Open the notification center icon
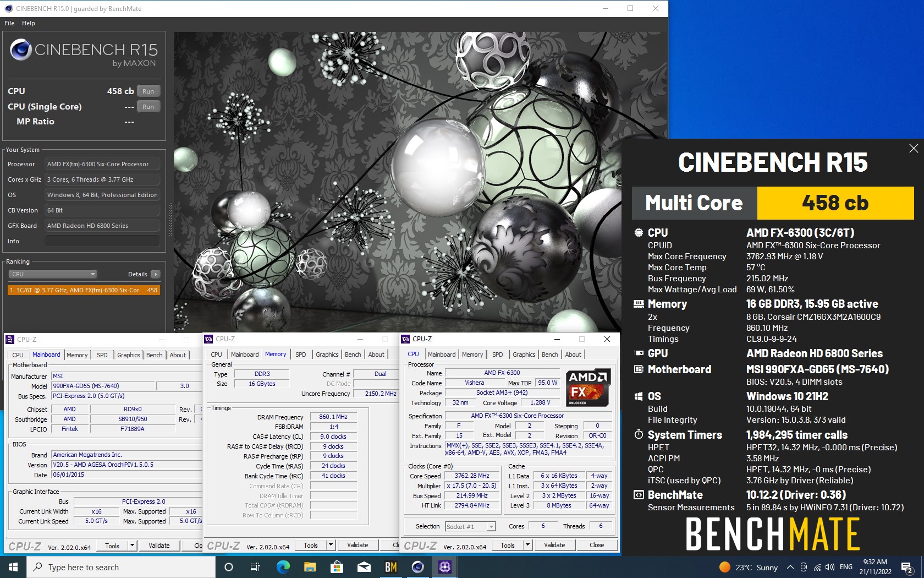 tap(908, 567)
